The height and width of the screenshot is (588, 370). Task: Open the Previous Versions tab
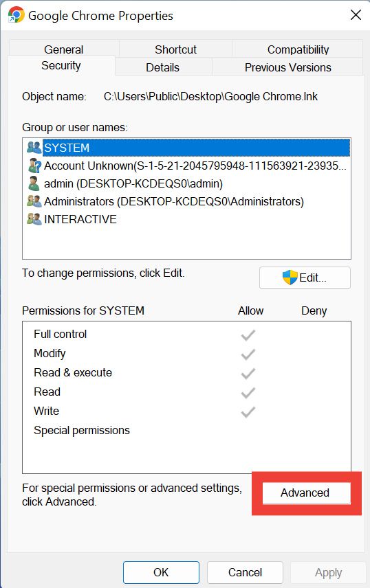pos(287,67)
